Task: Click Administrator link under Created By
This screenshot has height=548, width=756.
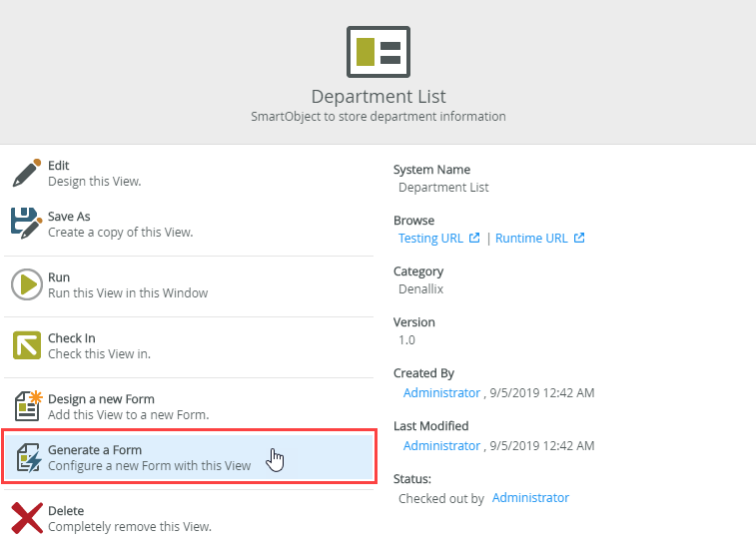Action: click(x=441, y=393)
